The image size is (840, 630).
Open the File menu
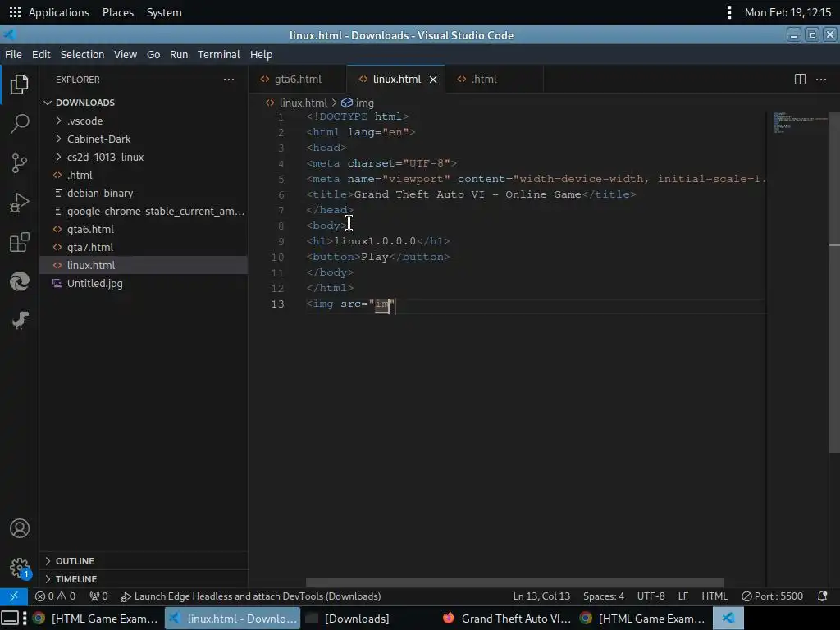pyautogui.click(x=13, y=55)
